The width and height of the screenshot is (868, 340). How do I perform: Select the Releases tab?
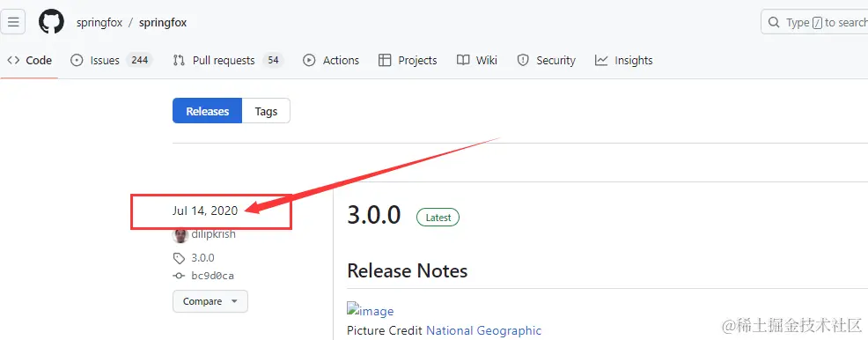208,111
